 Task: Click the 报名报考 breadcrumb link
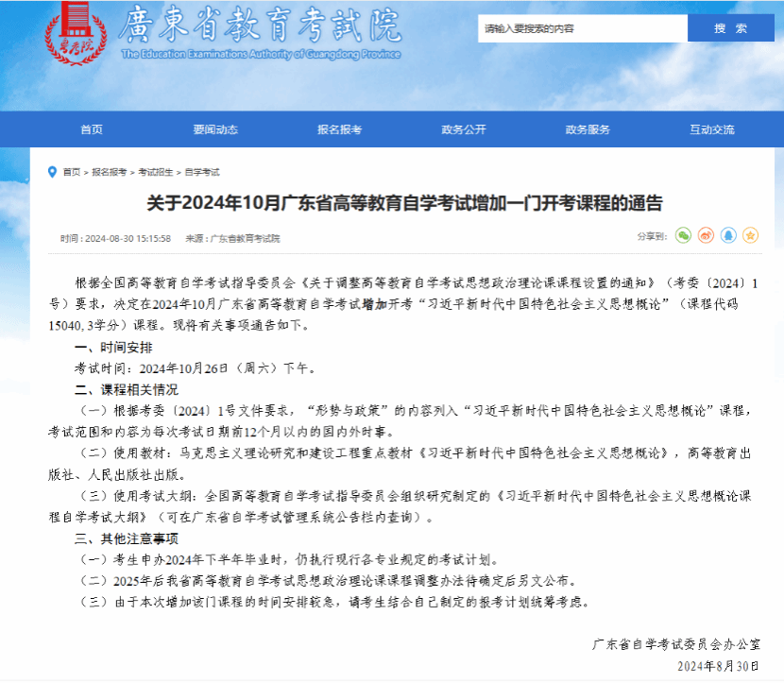109,173
